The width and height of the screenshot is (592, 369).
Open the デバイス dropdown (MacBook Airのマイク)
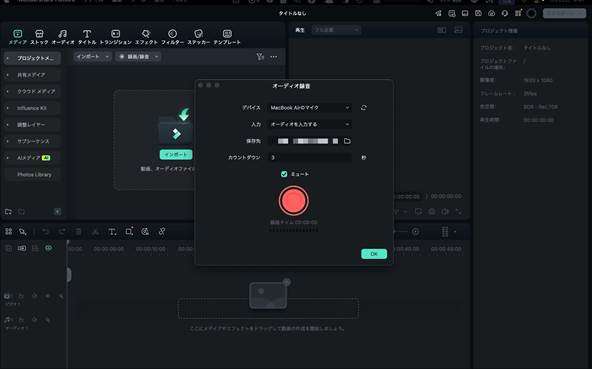click(310, 108)
